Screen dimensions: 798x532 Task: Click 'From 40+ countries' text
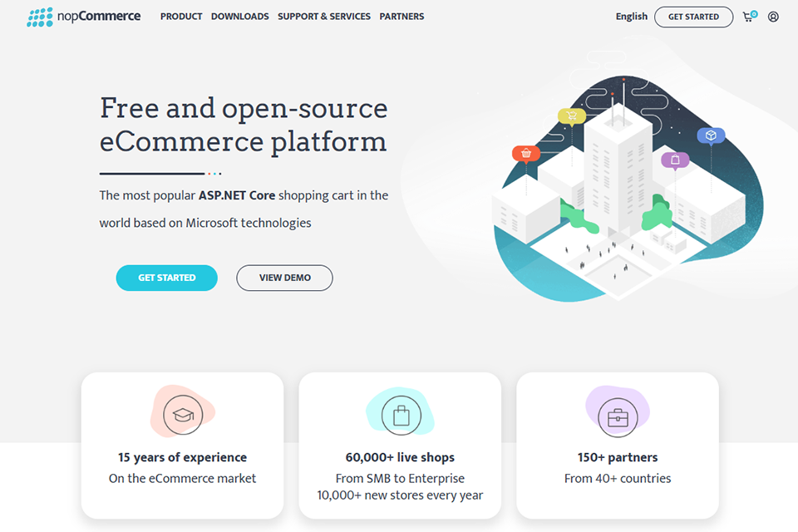[618, 479]
